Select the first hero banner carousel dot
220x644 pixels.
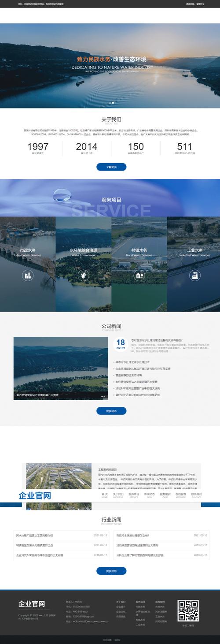[x=109, y=103]
